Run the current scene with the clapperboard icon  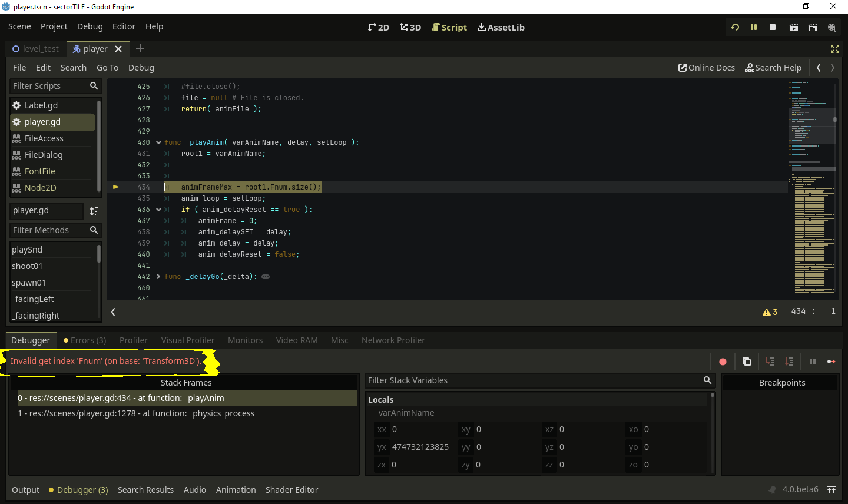(x=794, y=27)
